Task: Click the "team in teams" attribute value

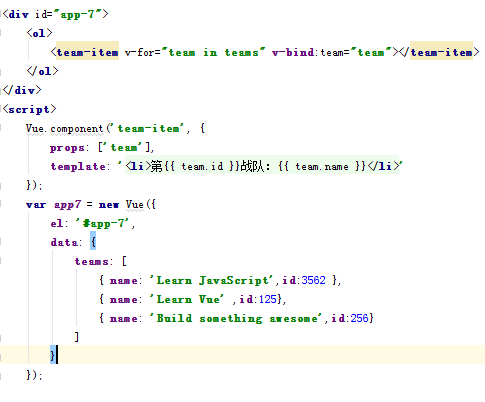Action: coord(213,52)
